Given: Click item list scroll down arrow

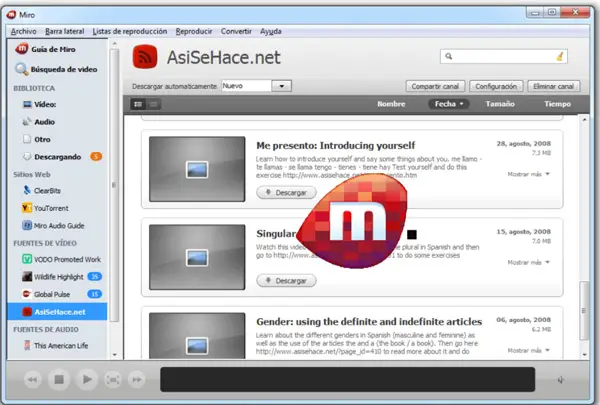Looking at the screenshot, I should [584, 354].
